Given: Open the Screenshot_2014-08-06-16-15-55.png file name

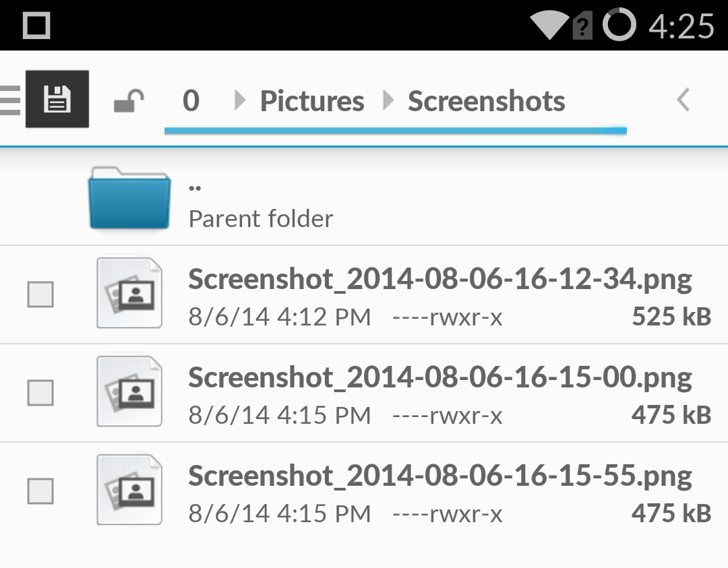Looking at the screenshot, I should (440, 476).
